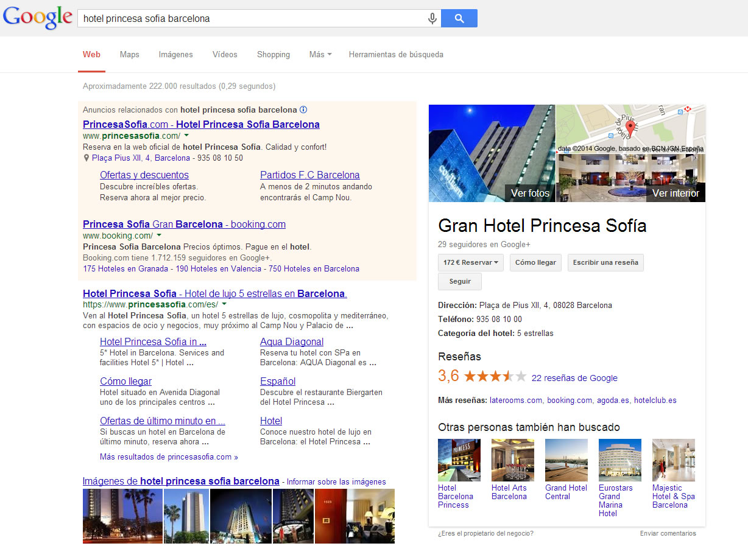Click Enviar comentarios link
The height and width of the screenshot is (560, 748).
668,533
